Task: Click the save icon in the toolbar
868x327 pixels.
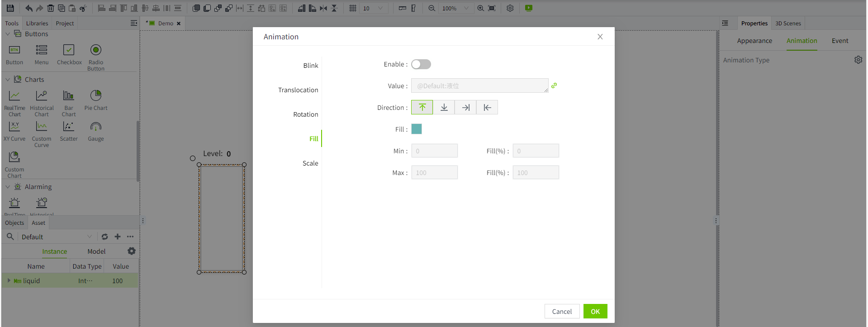Action: point(10,8)
